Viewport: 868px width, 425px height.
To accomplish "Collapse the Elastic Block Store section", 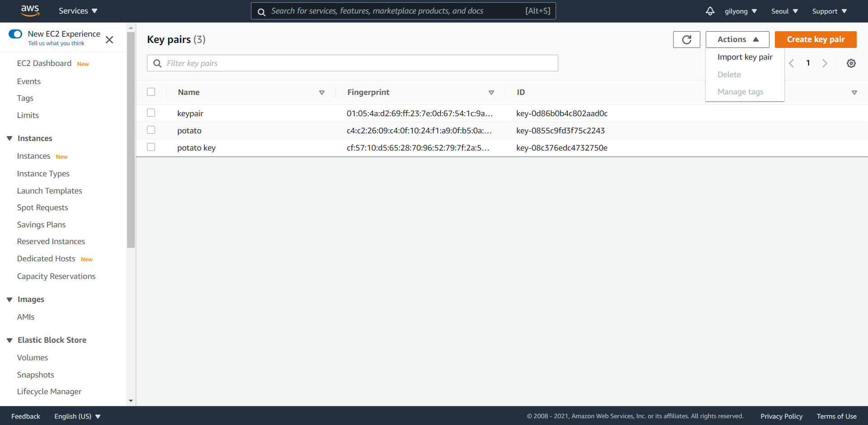I will 9,340.
